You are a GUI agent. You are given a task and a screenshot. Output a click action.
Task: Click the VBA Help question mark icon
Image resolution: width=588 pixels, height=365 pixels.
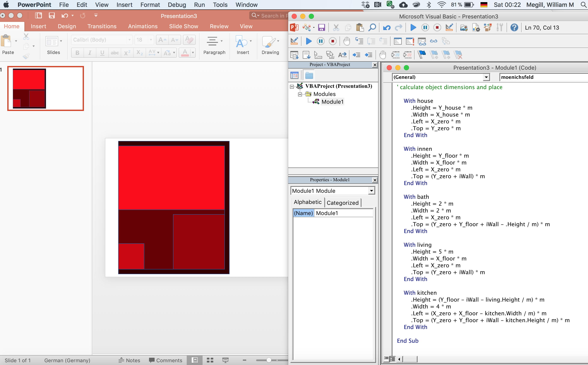[x=514, y=27]
